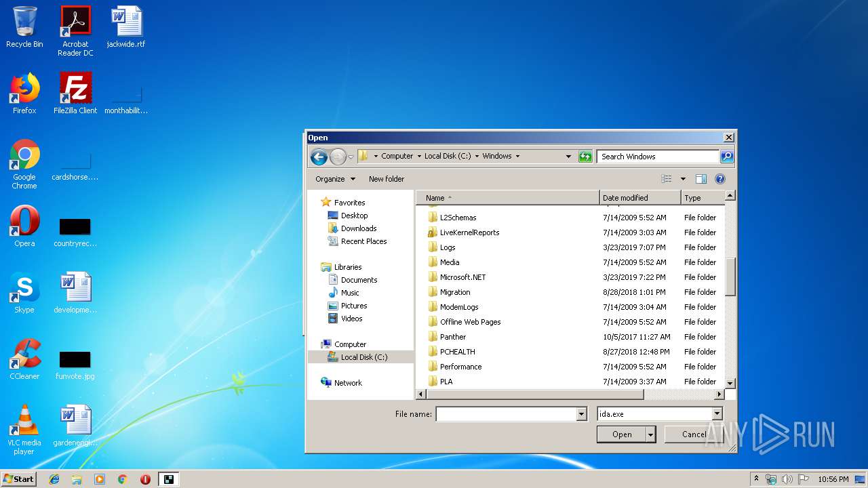Click the volume icon in system tray

point(787,479)
